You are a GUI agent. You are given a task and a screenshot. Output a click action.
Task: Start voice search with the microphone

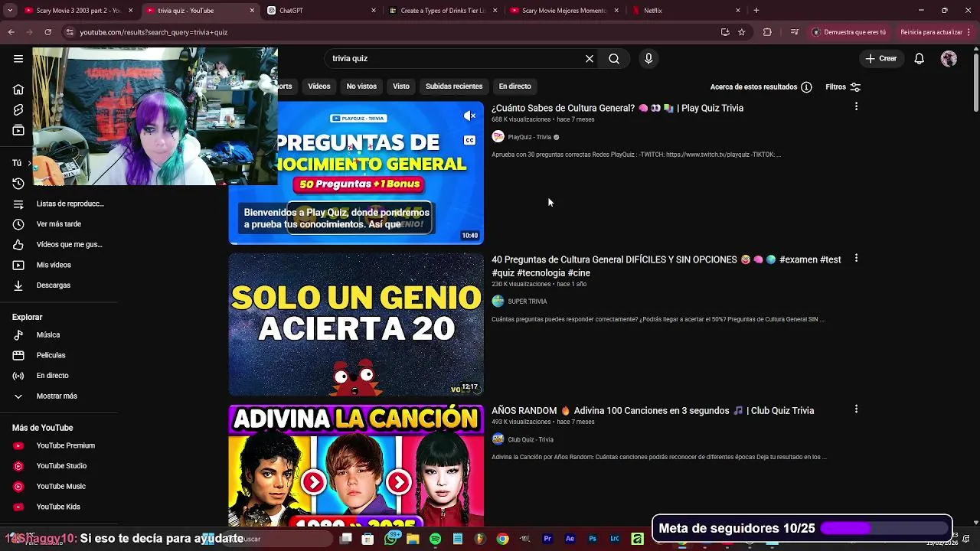[x=648, y=58]
